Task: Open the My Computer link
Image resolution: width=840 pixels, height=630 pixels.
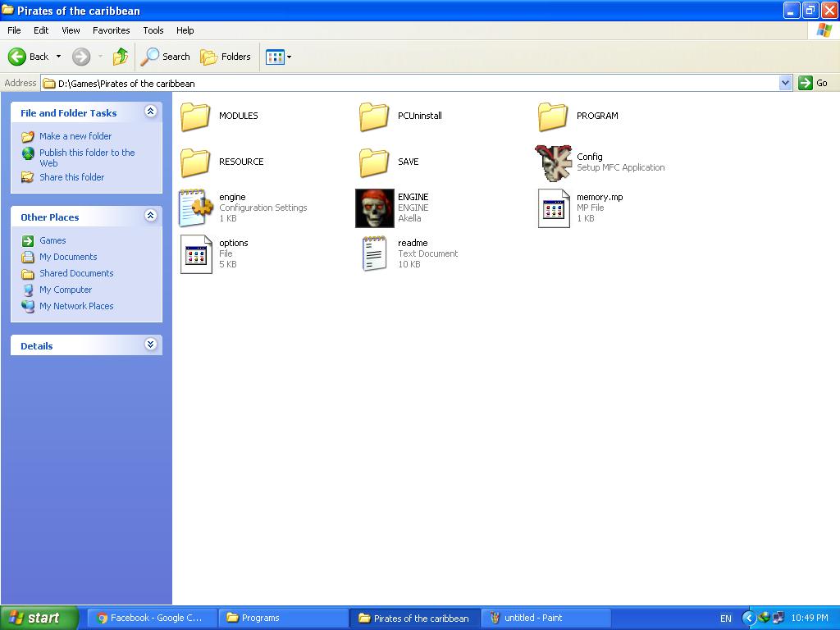Action: tap(66, 290)
